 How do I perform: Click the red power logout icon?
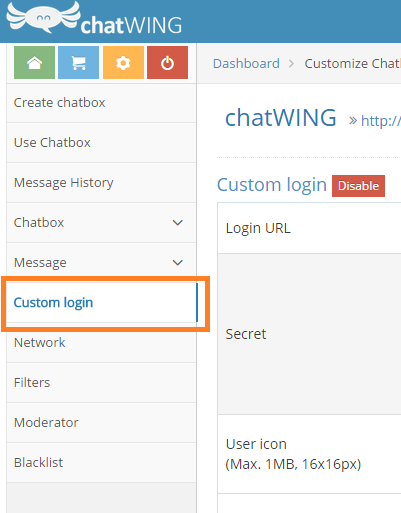(167, 63)
